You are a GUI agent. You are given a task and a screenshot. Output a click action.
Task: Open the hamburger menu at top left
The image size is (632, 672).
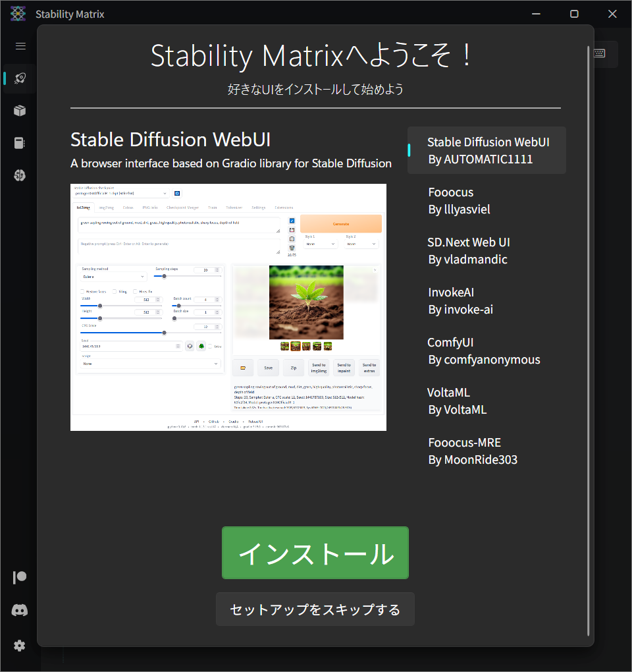(x=20, y=46)
